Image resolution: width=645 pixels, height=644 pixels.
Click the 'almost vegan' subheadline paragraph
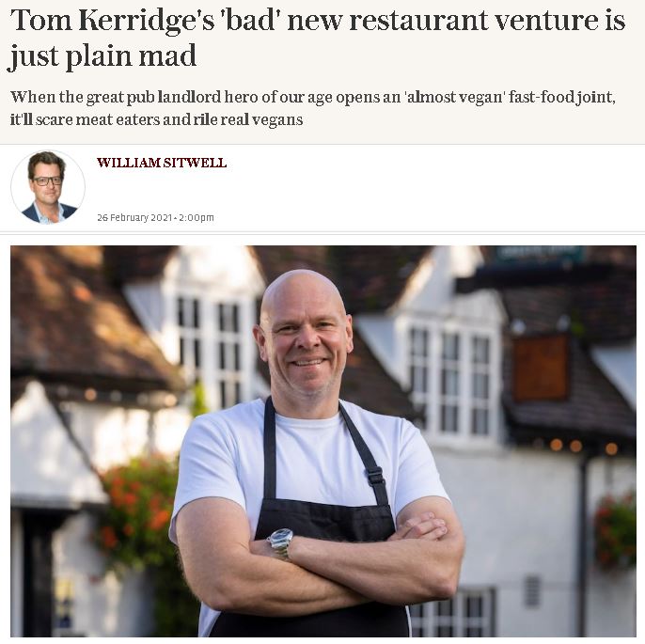tap(312, 108)
